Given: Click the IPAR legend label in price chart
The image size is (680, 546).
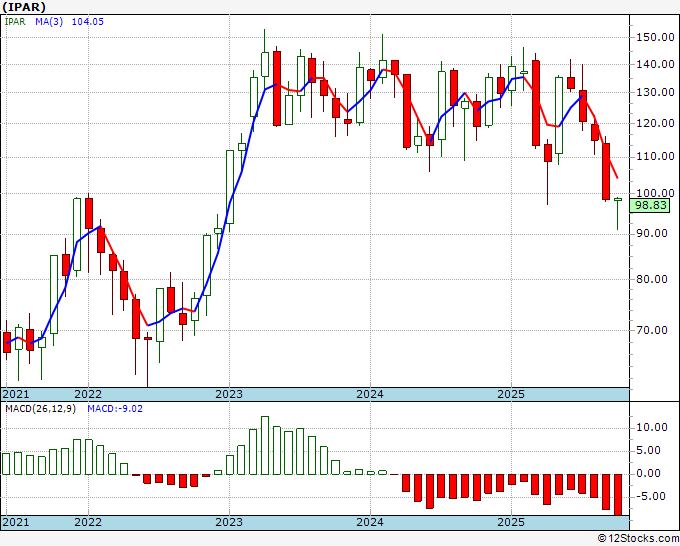Looking at the screenshot, I should tap(15, 21).
